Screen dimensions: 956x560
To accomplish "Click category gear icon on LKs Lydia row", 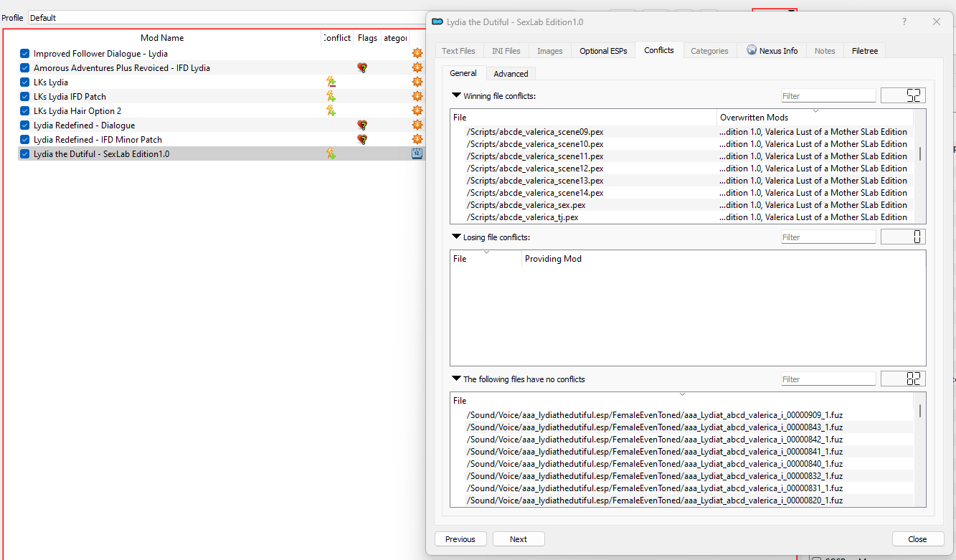I will click(x=417, y=82).
